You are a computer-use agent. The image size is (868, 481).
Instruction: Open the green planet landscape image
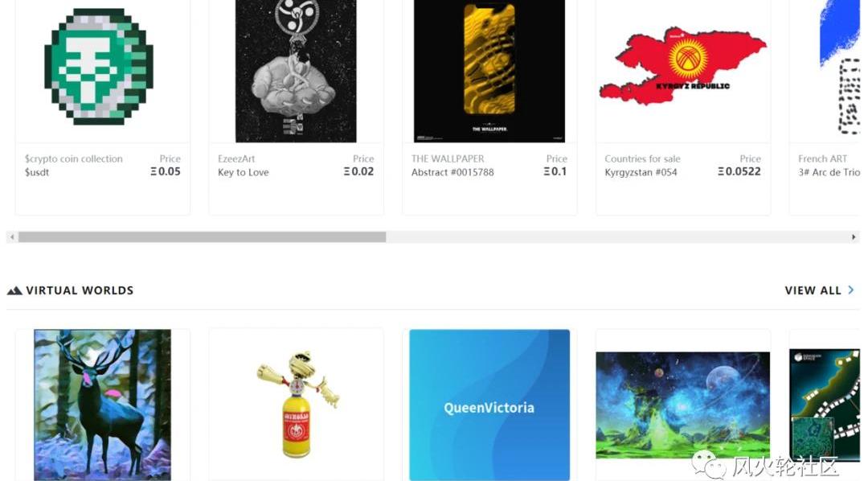click(x=682, y=405)
